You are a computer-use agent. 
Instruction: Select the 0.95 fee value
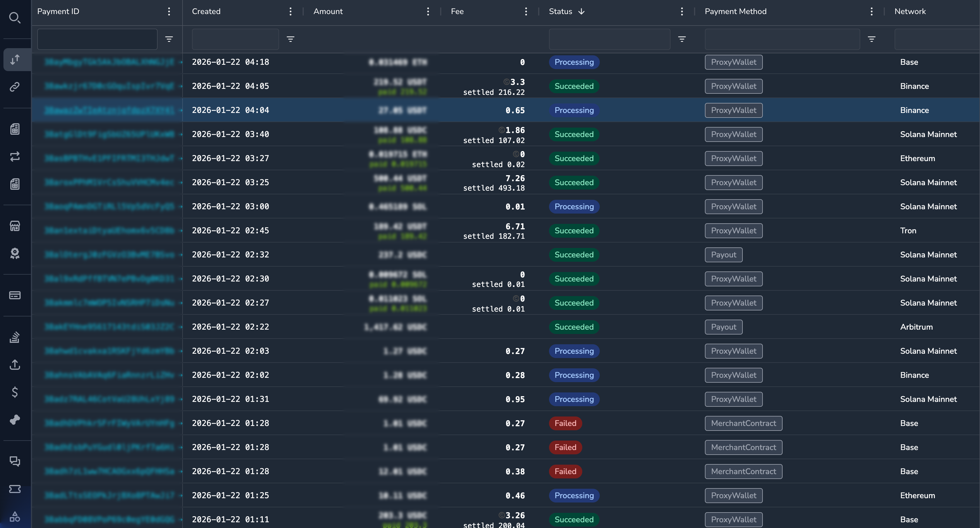[515, 399]
